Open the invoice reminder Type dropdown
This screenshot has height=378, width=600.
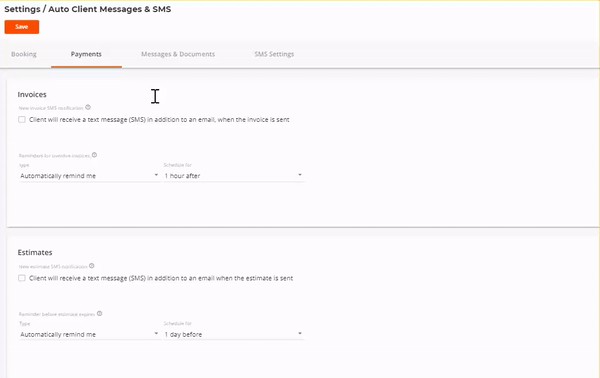click(90, 176)
